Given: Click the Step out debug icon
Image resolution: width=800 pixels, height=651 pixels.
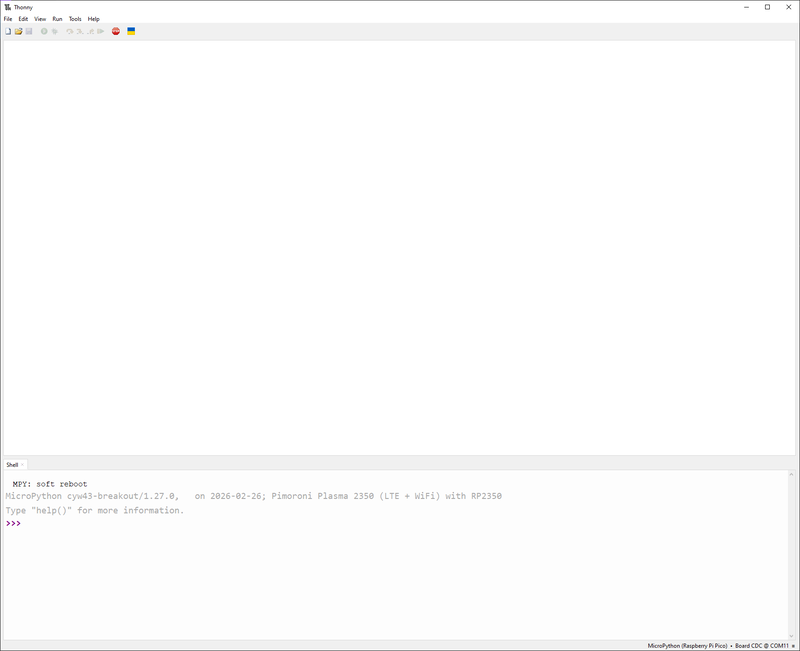Looking at the screenshot, I should [x=90, y=31].
